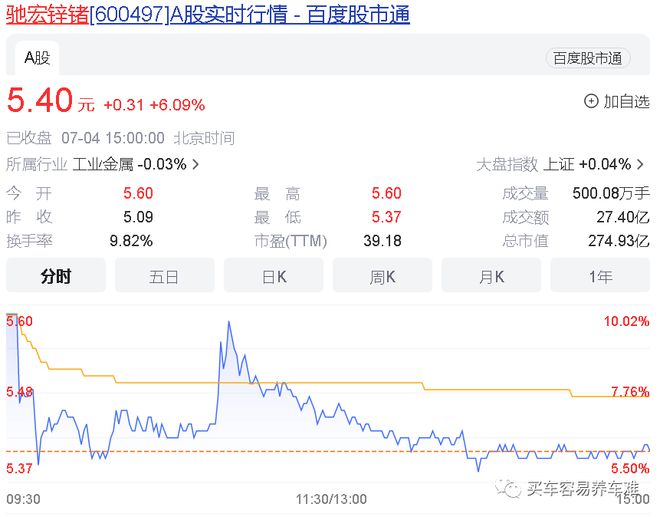This screenshot has height=517, width=660.
Task: Click the 7.76% chart axis label
Action: (630, 392)
